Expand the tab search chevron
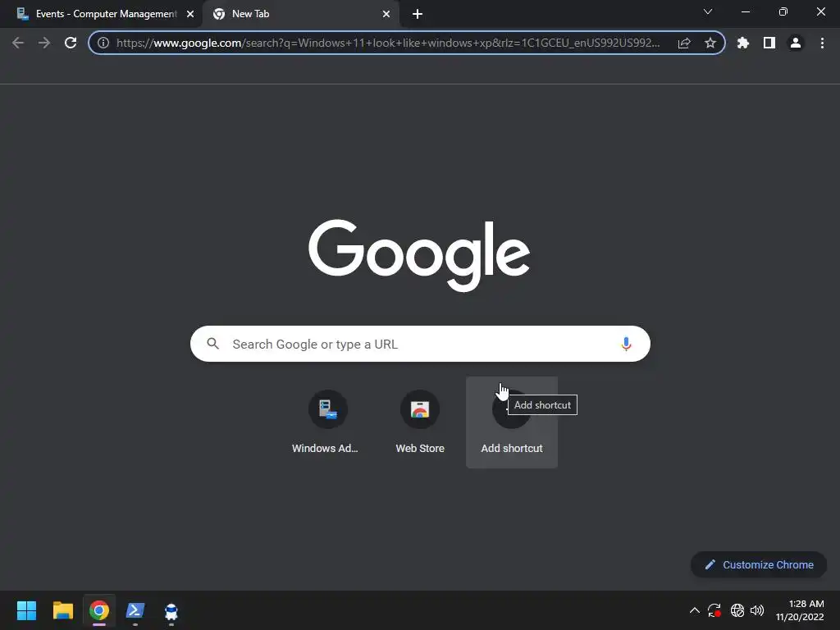The image size is (840, 630). pyautogui.click(x=708, y=11)
